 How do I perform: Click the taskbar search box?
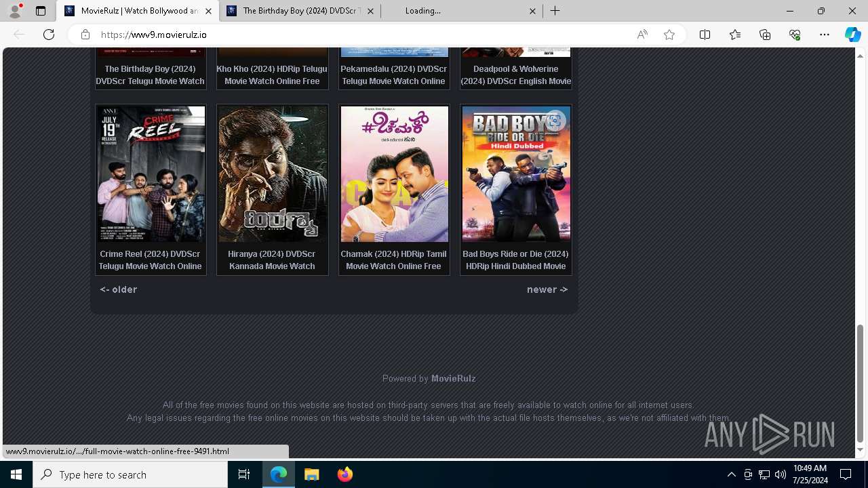coord(130,474)
